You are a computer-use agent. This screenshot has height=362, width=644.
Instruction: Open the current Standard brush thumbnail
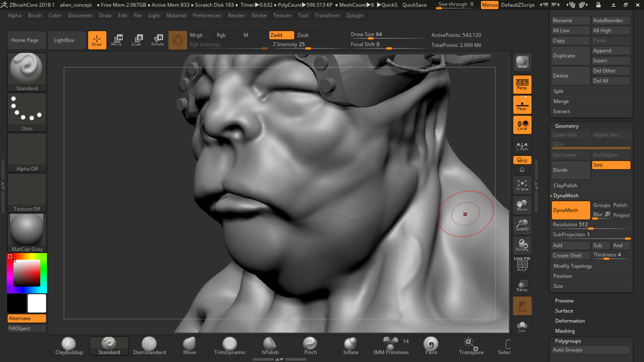point(27,72)
